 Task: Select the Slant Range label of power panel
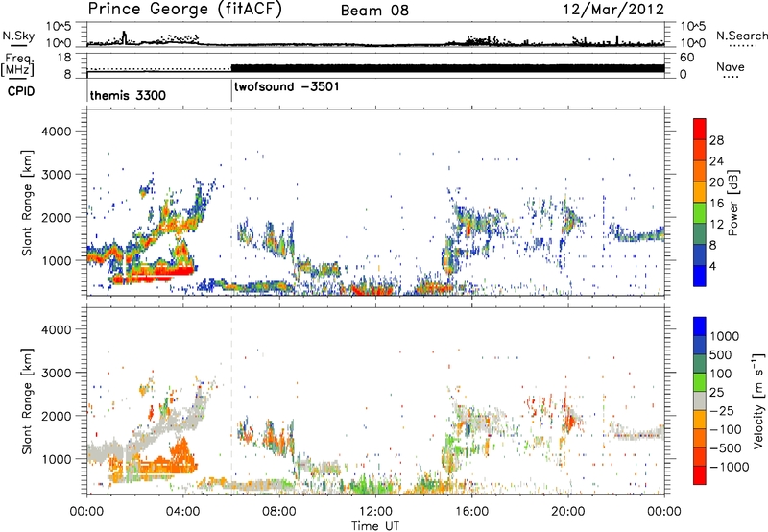27,203
